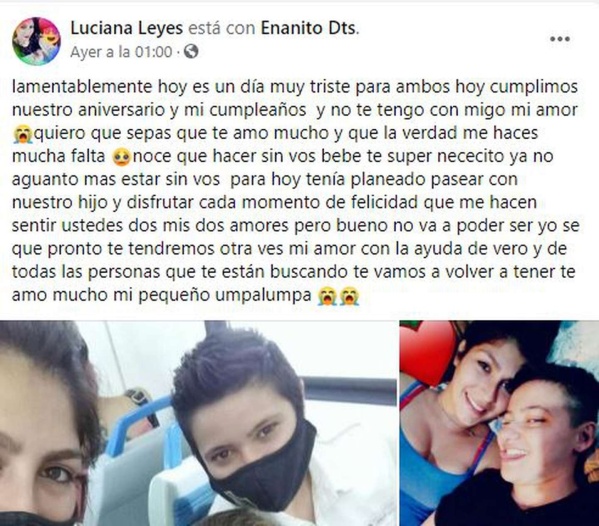This screenshot has width=599, height=526.
Task: Click the text line 'nuestro hijo y disfrutar'
Action: [274, 203]
